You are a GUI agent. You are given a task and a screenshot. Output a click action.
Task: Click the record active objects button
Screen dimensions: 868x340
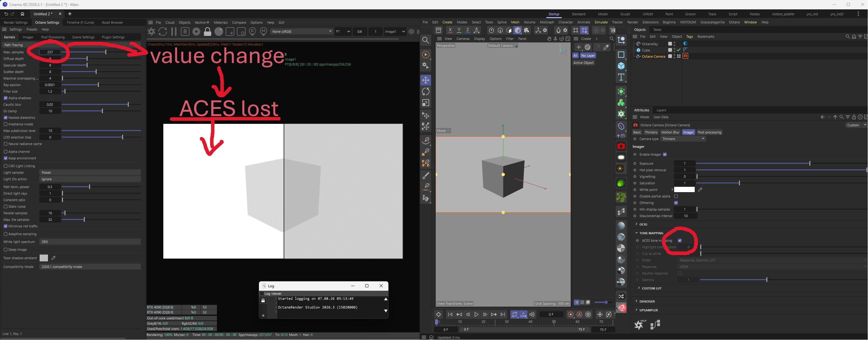(x=570, y=314)
